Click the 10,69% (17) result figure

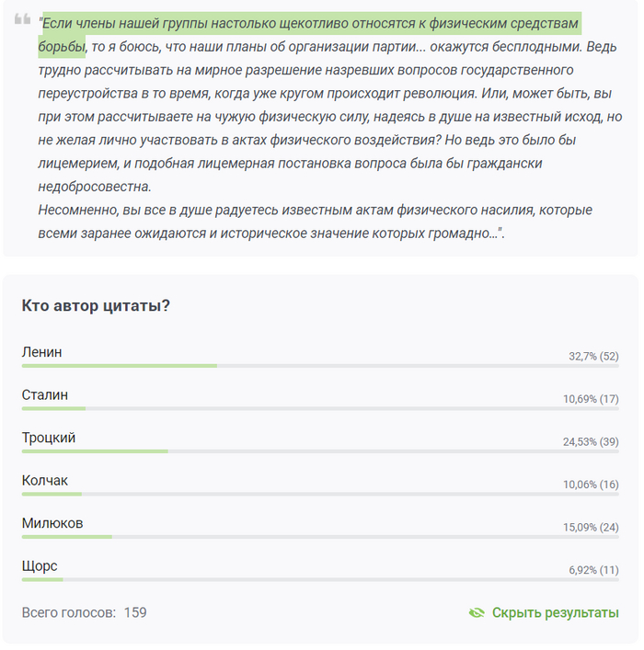pyautogui.click(x=591, y=399)
